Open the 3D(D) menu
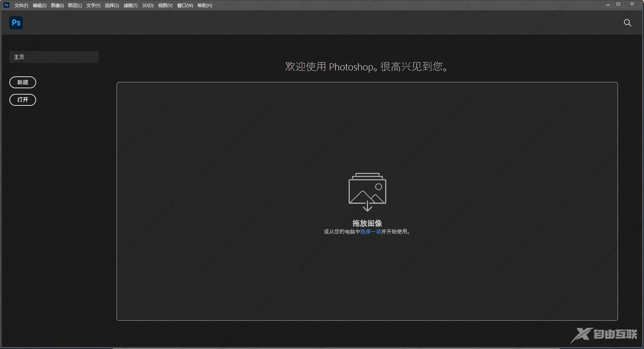Image resolution: width=644 pixels, height=349 pixels. click(148, 6)
